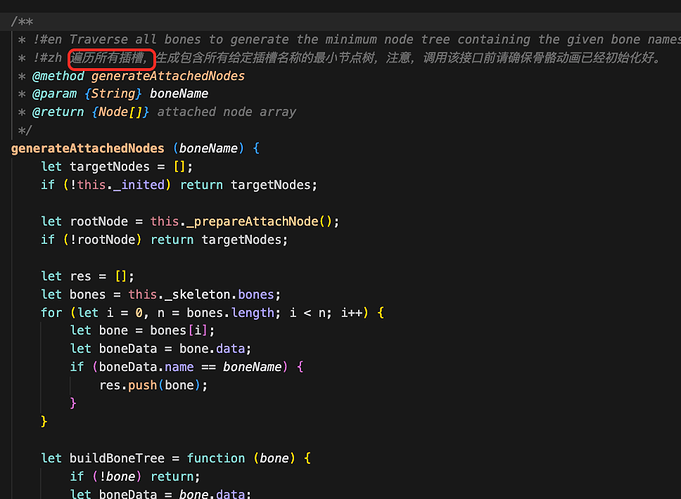Click the @method generateAttachedNodes doc tag
Viewport: 681px width, 499px height.
[x=138, y=76]
